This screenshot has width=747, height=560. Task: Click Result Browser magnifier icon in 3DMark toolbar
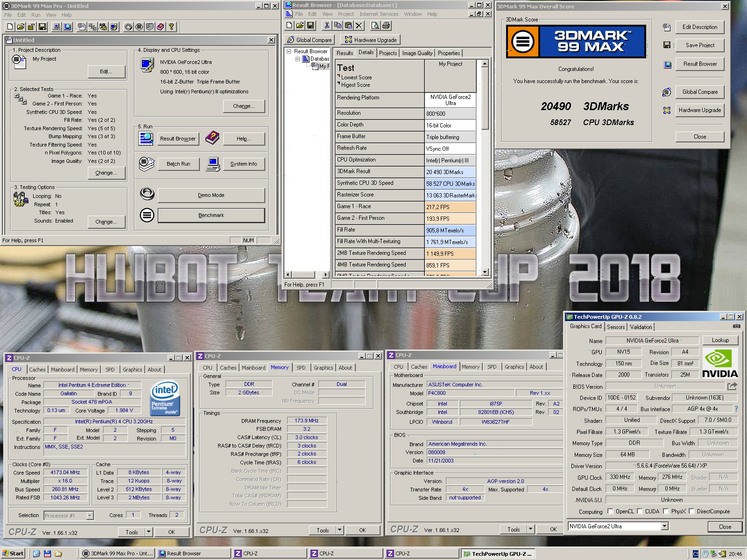(67, 27)
